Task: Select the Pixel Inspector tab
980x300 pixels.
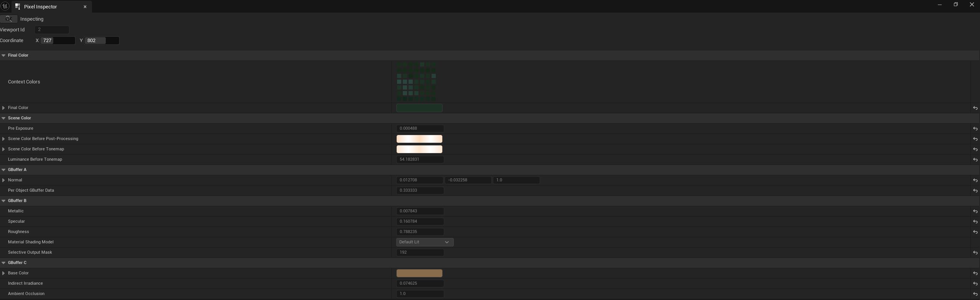Action: [52, 7]
